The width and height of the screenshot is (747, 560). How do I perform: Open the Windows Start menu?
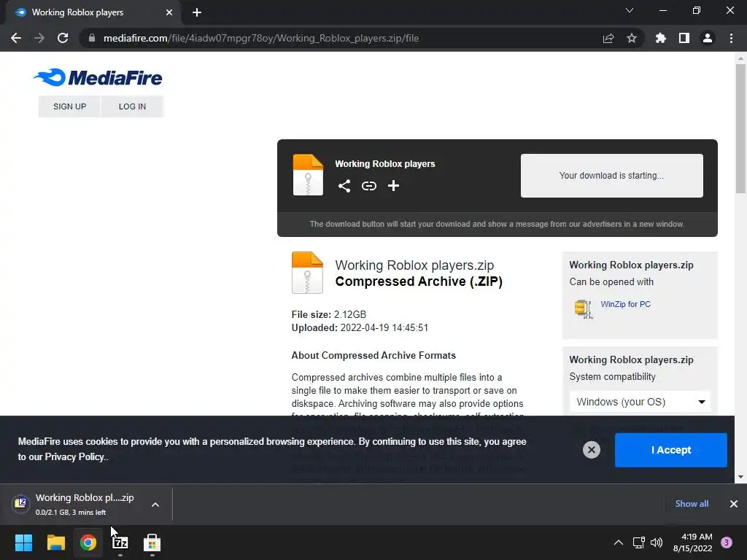(23, 542)
